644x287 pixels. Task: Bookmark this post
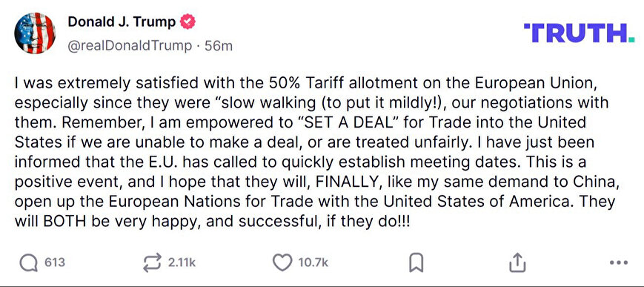click(416, 263)
